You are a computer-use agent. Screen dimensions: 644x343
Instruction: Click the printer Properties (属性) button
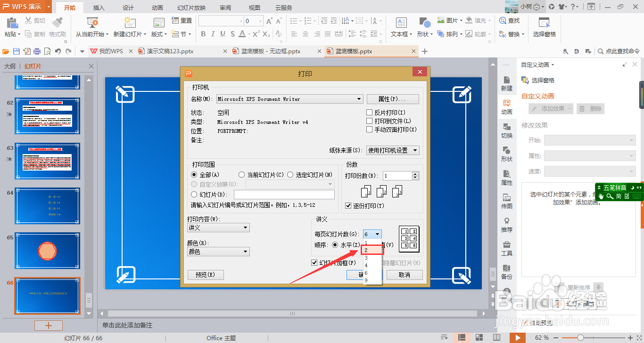(x=393, y=99)
